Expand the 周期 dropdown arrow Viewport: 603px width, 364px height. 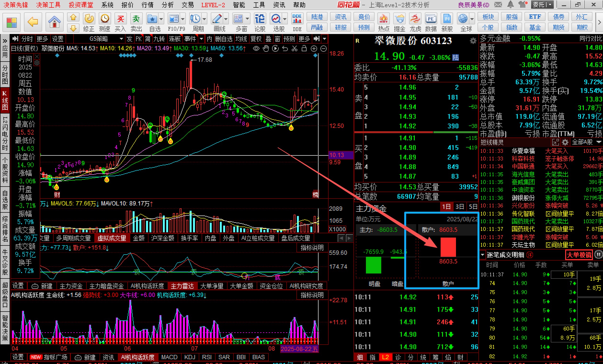tap(204, 19)
